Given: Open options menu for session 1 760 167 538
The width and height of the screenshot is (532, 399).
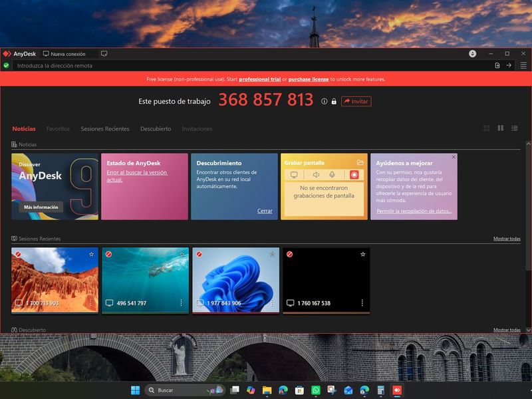Looking at the screenshot, I should [362, 303].
